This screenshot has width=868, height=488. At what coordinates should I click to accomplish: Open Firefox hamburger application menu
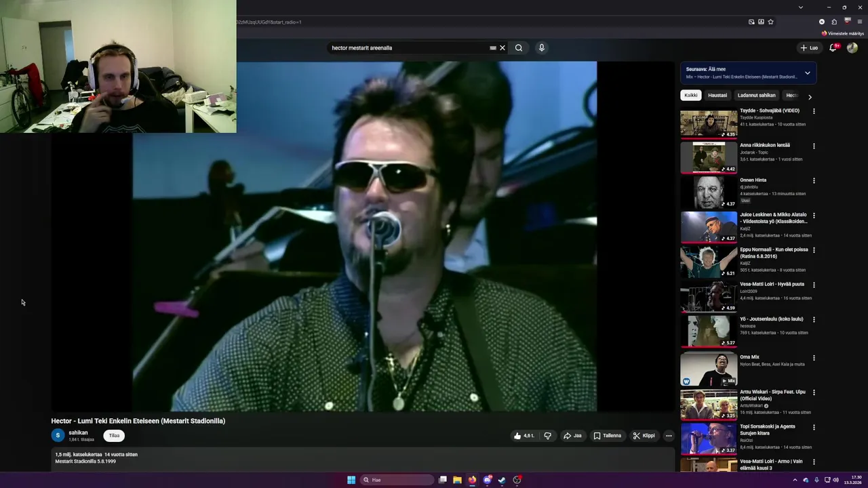pyautogui.click(x=860, y=22)
